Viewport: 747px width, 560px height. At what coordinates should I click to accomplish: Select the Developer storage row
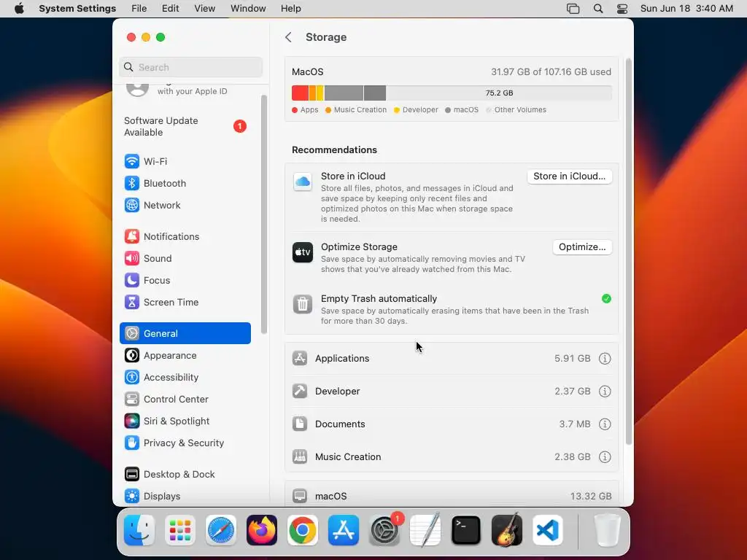click(452, 392)
